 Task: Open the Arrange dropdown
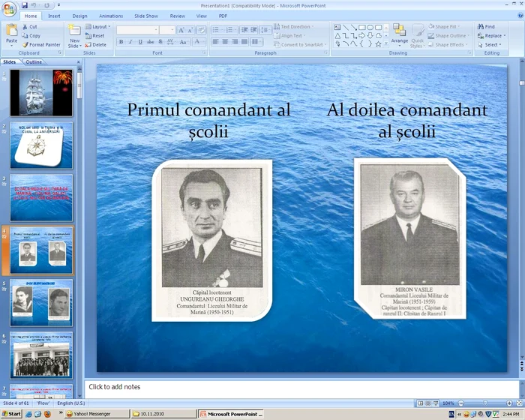(x=400, y=34)
